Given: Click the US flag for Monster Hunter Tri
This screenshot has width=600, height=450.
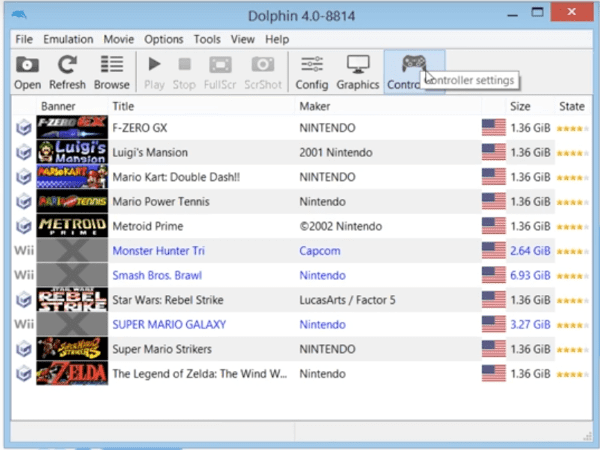Looking at the screenshot, I should (x=494, y=251).
